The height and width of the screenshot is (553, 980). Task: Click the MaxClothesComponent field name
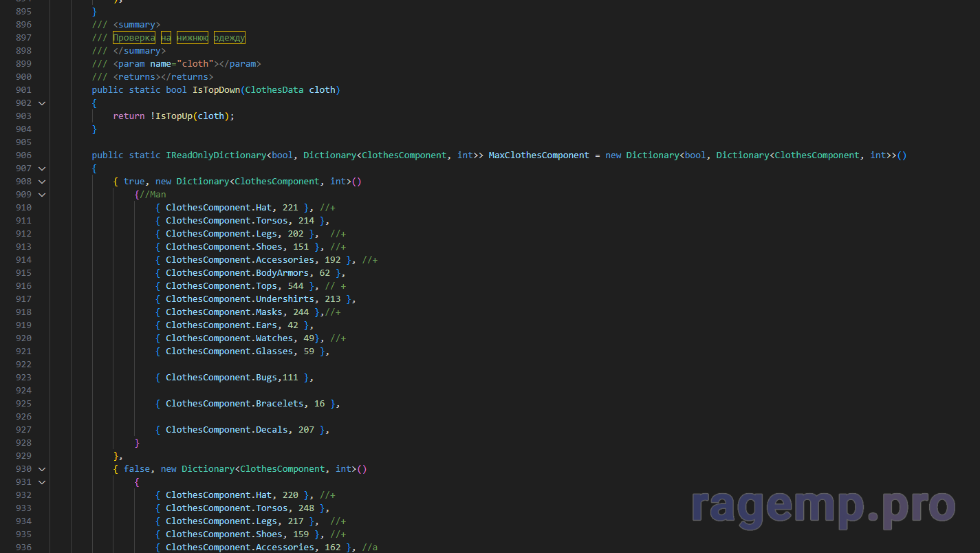tap(538, 155)
